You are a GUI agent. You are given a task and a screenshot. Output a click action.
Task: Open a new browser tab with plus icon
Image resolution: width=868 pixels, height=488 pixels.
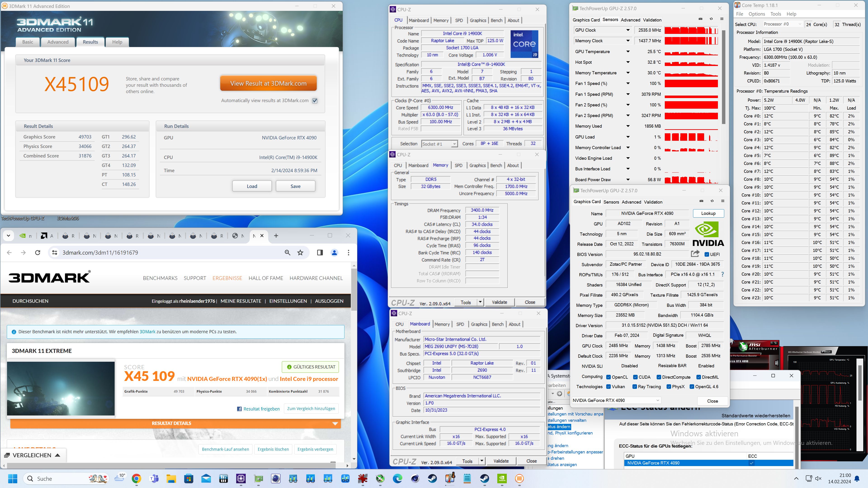pos(276,236)
